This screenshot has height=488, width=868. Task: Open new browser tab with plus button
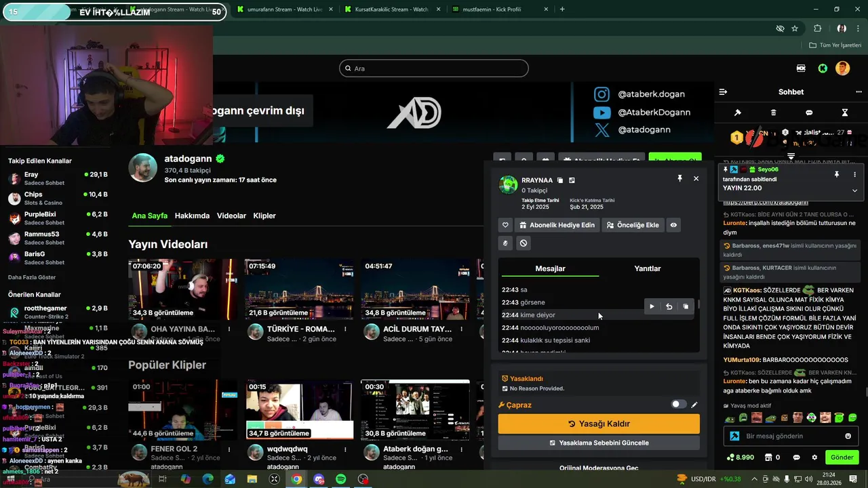click(561, 9)
